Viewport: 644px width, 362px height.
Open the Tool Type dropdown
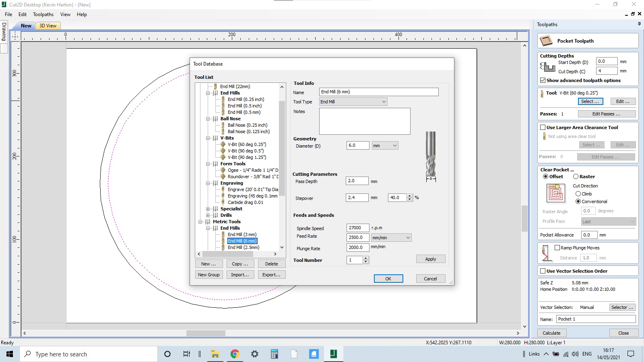coord(353,102)
